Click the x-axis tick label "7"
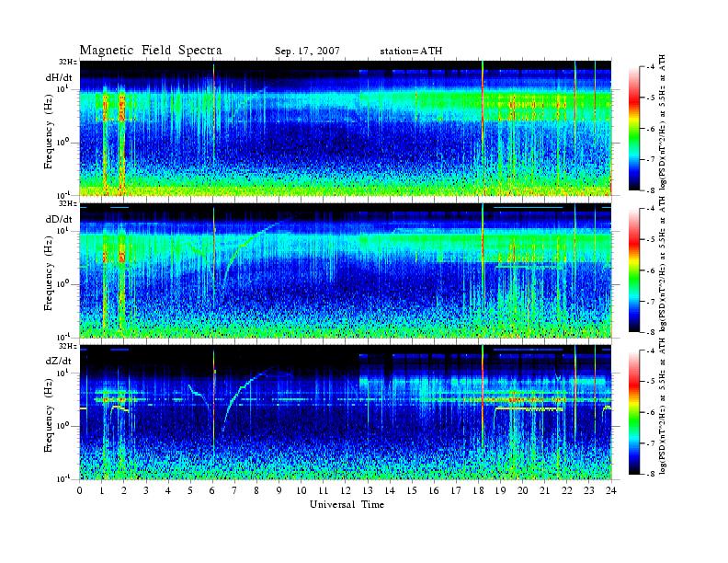Viewport: 728px width, 563px height. pyautogui.click(x=234, y=490)
